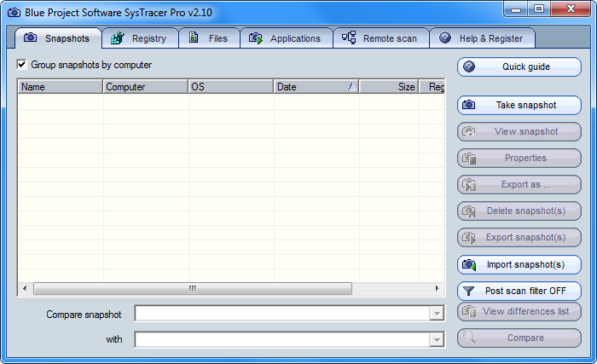The image size is (597, 364).
Task: Go to Help & Register tab
Action: (483, 38)
